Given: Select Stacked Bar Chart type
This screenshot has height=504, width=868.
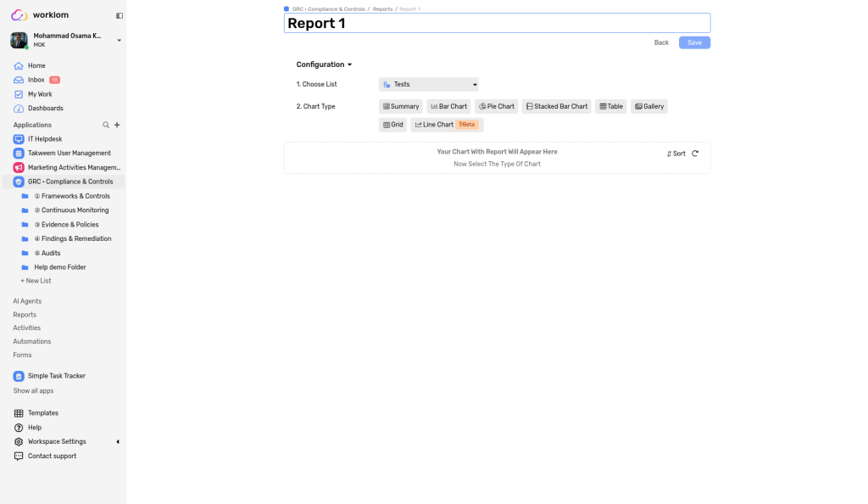Looking at the screenshot, I should pyautogui.click(x=556, y=106).
